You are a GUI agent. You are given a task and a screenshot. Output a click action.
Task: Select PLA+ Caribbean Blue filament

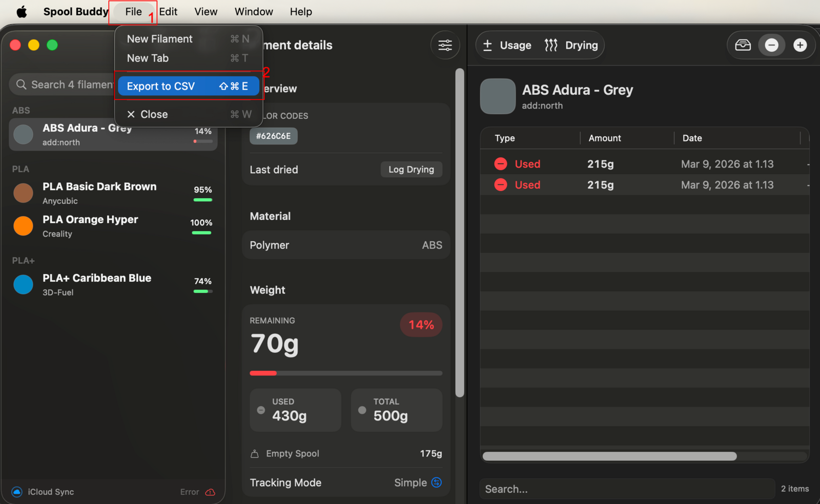pos(113,284)
